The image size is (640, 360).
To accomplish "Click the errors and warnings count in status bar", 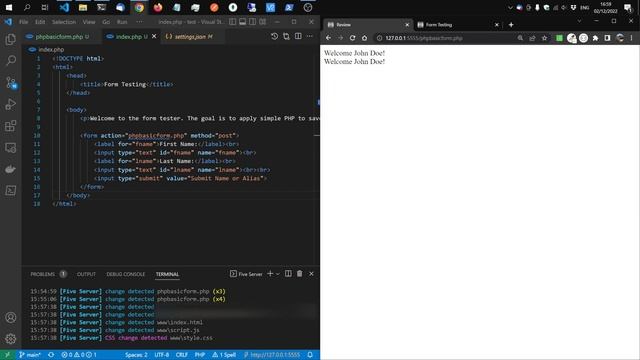I will click(x=79, y=355).
